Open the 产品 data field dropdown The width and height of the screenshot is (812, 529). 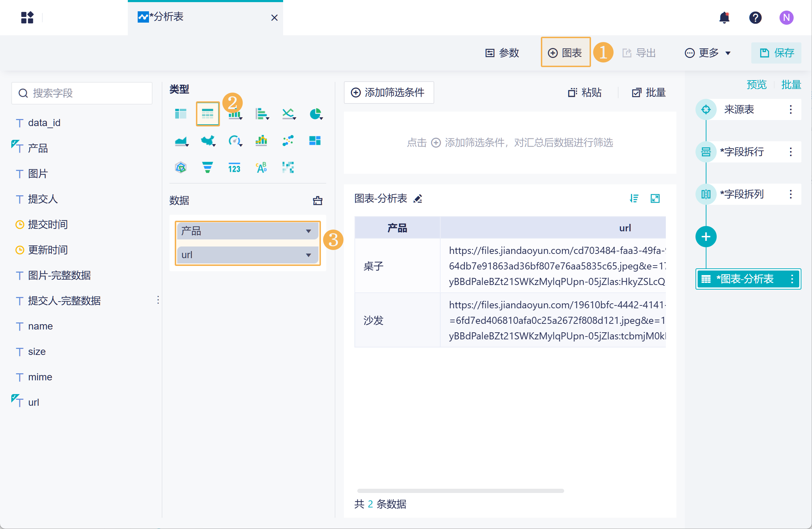(x=308, y=231)
